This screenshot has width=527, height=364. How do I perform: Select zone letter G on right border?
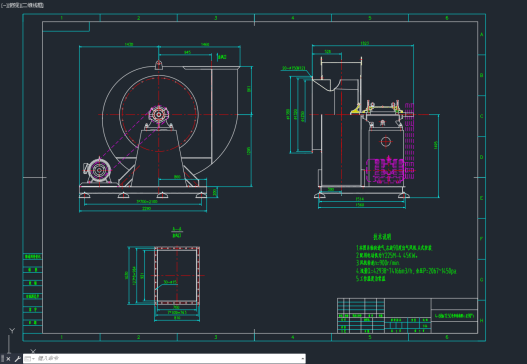pos(482,280)
